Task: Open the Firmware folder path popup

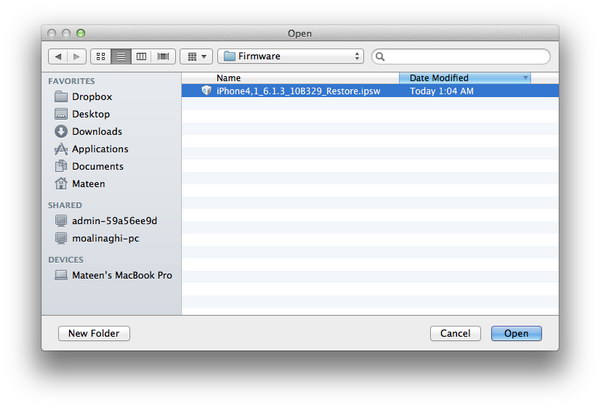Action: [x=290, y=56]
